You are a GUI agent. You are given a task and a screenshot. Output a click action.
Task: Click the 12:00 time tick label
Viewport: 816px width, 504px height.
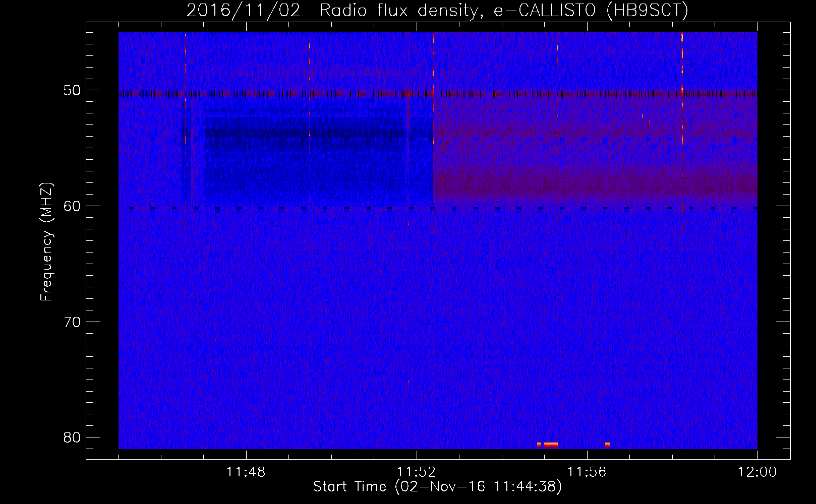(757, 472)
